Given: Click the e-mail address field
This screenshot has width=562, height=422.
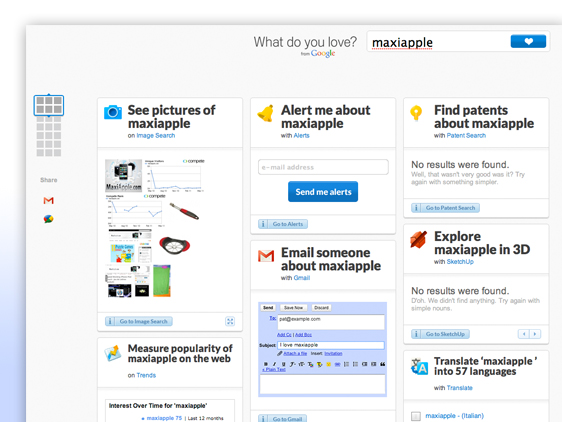Looking at the screenshot, I should coord(323,167).
